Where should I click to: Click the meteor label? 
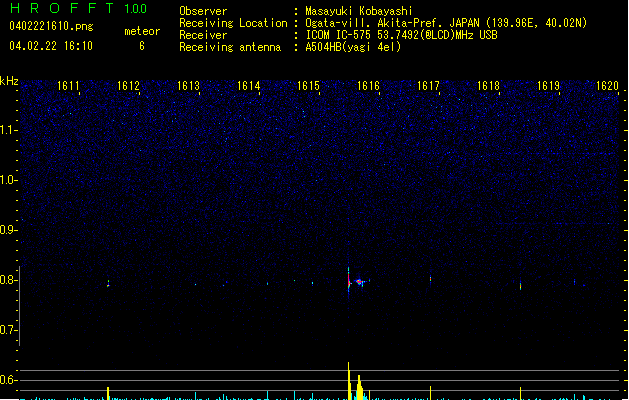(x=142, y=31)
